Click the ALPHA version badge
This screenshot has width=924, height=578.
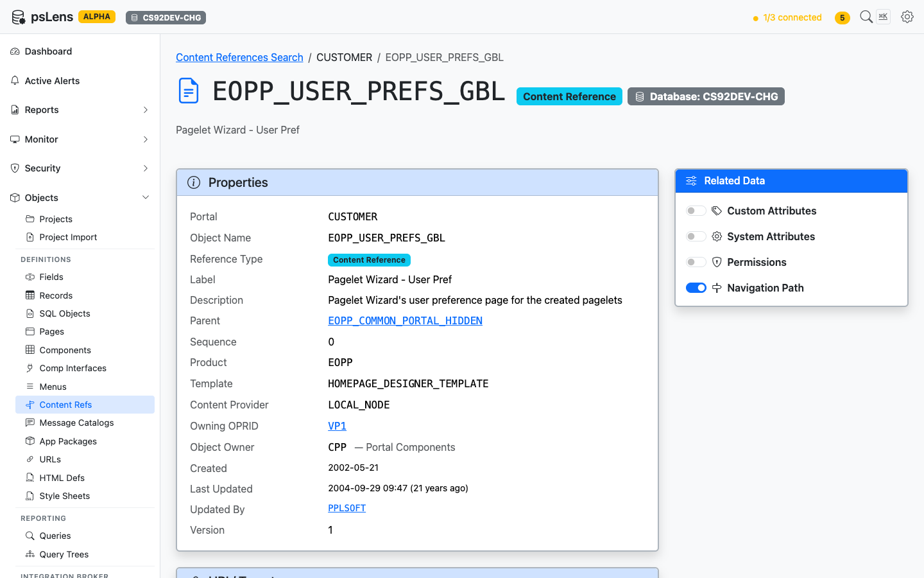[97, 17]
